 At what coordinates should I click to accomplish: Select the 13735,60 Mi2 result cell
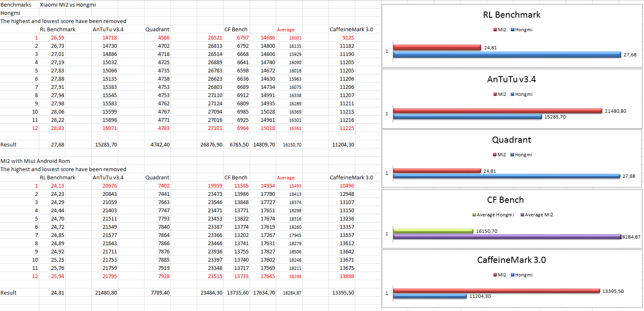tap(238, 292)
